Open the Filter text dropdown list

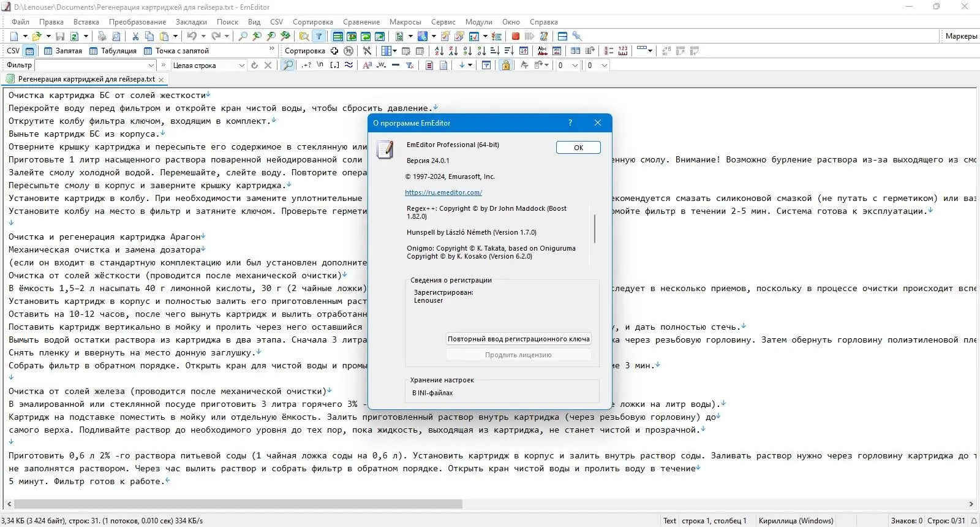(x=151, y=65)
